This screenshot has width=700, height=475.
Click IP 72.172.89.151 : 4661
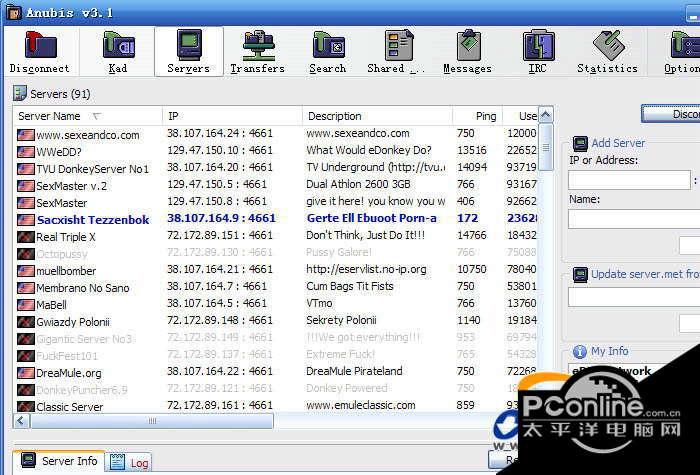[220, 235]
